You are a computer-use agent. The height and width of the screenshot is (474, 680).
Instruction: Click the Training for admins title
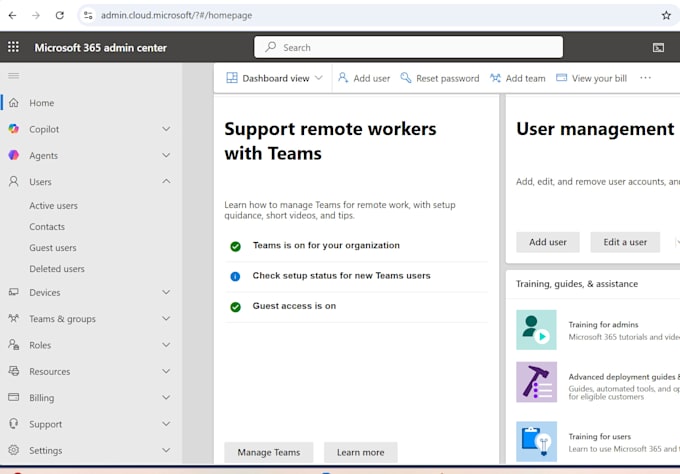603,324
